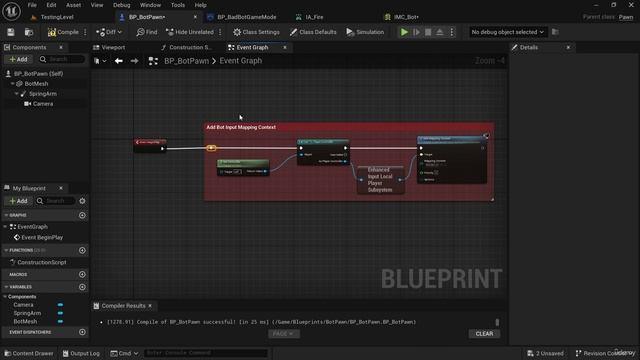Navigate forward in graph history
Screen dimensions: 640x360
134,61
